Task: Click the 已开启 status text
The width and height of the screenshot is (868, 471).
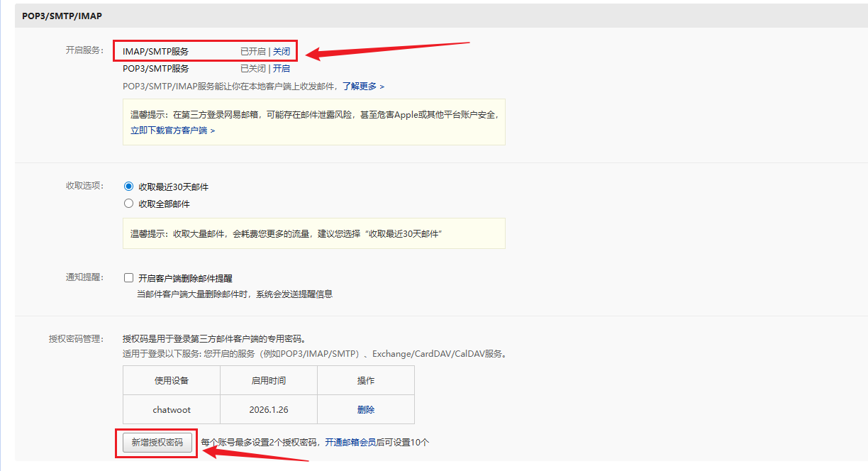Action: (252, 52)
